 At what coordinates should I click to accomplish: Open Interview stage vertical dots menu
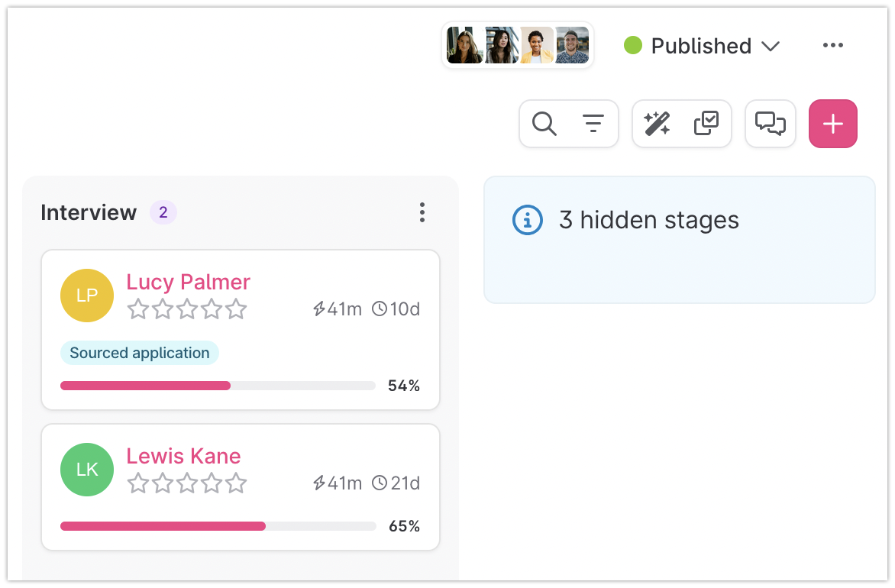(x=422, y=212)
